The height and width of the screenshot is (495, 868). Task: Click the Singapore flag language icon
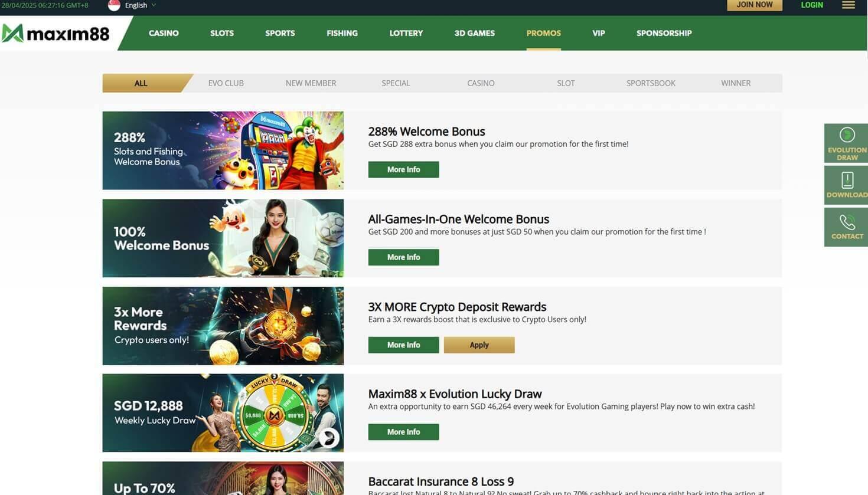115,5
